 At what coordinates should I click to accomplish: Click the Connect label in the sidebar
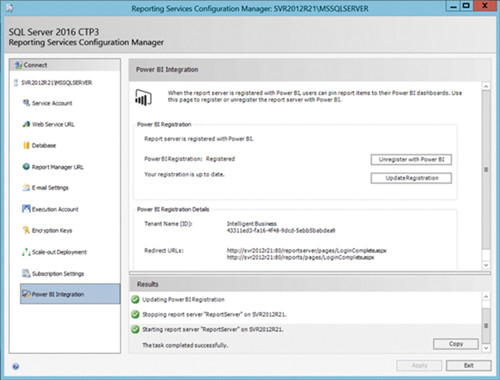point(35,65)
